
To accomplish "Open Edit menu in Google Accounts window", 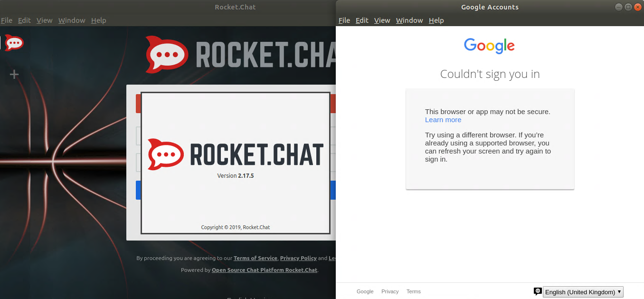I will [x=362, y=20].
